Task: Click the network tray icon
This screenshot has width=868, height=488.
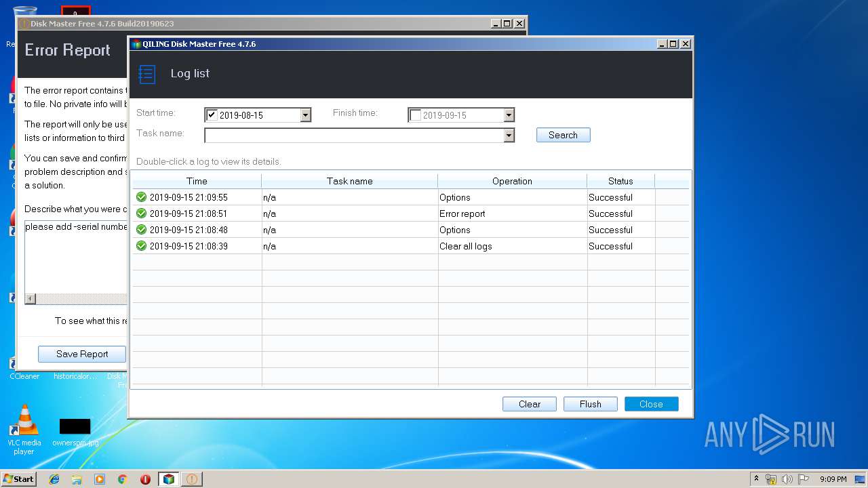Action: pos(771,479)
